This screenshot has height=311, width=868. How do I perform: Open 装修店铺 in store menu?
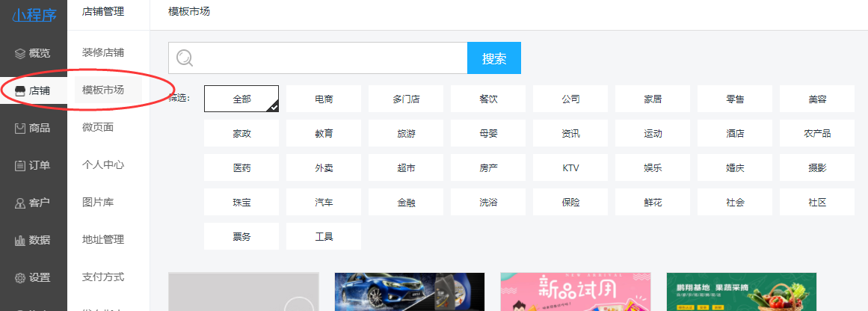[x=103, y=52]
